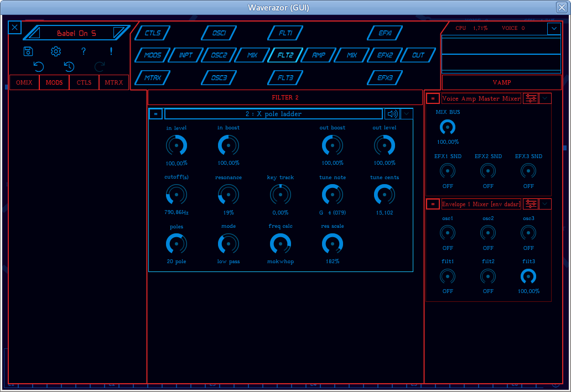The height and width of the screenshot is (392, 571).
Task: Open undo history clock icon
Action: pos(69,66)
